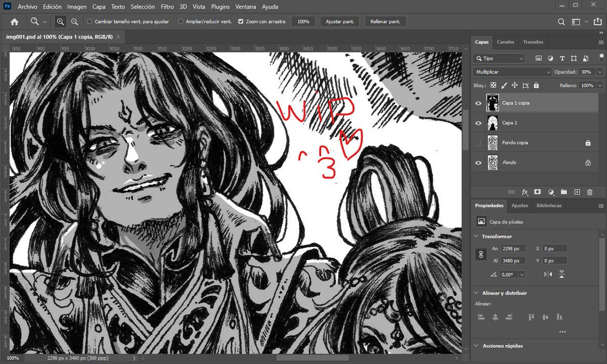Viewport: 607px width, 364px height.
Task: Click the share export icon
Action: [x=599, y=22]
